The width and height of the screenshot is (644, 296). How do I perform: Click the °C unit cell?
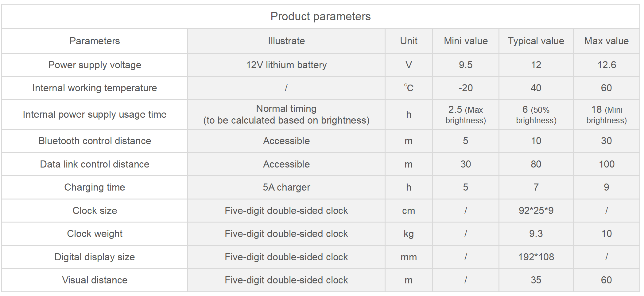point(409,88)
